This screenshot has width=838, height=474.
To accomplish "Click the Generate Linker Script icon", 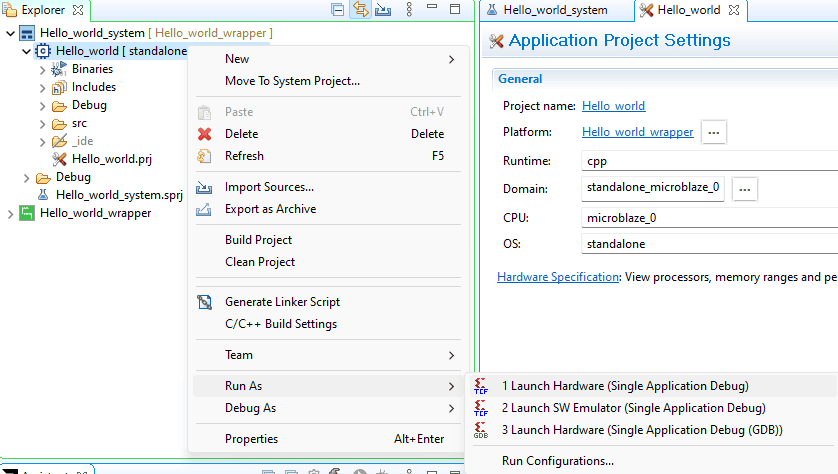I will (205, 302).
